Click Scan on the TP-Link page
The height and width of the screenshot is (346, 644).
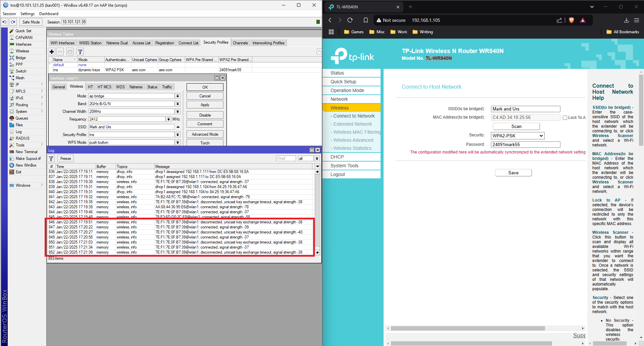516,126
